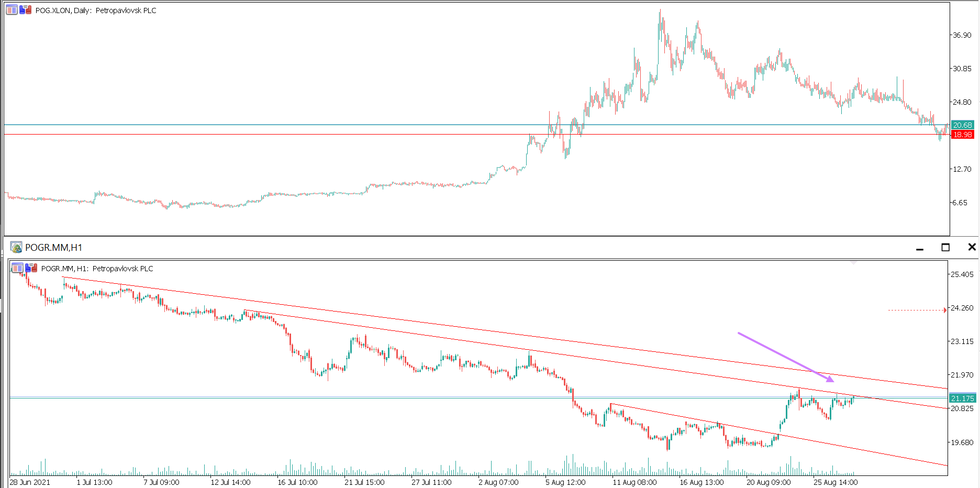
Task: Click the 24.80 price scale value
Action: pyautogui.click(x=962, y=102)
